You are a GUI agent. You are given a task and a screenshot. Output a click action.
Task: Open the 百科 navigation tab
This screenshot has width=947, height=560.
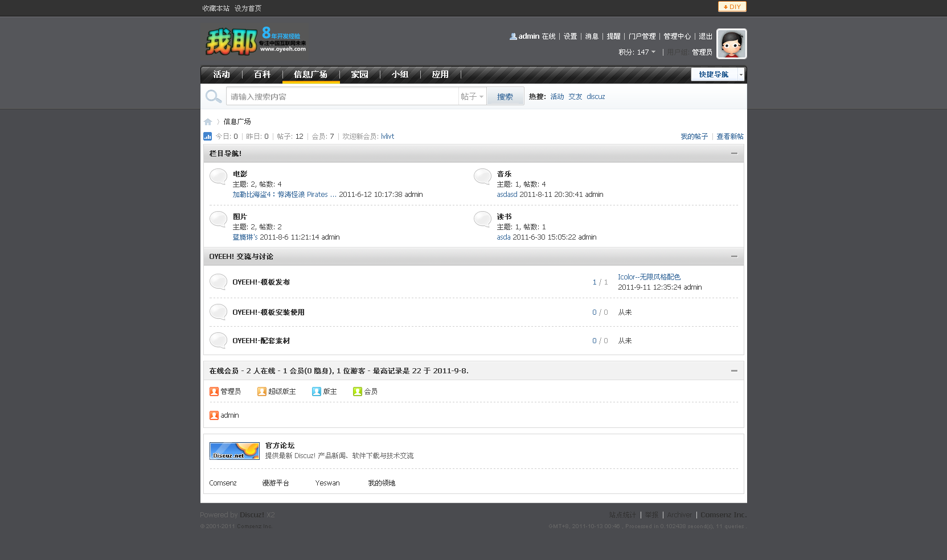(x=262, y=75)
